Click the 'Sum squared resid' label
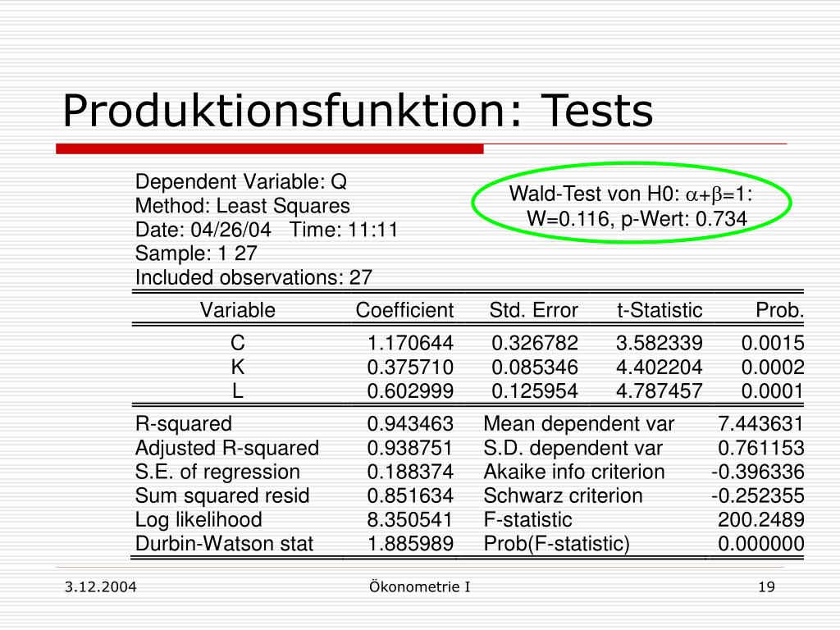 221,496
